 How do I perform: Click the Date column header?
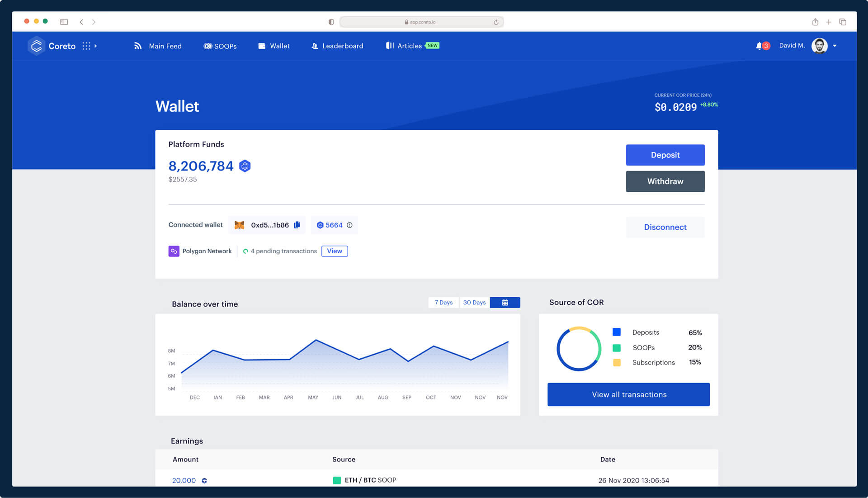point(608,460)
